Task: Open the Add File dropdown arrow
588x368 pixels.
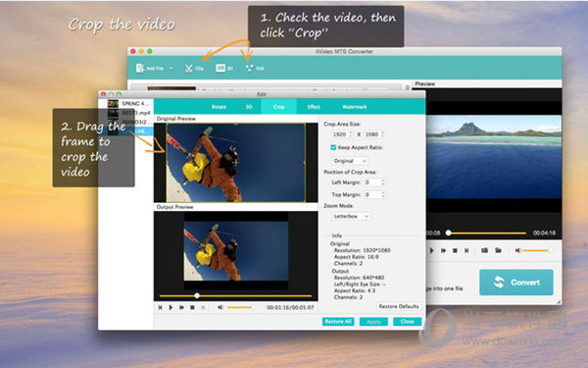Action: (x=171, y=68)
